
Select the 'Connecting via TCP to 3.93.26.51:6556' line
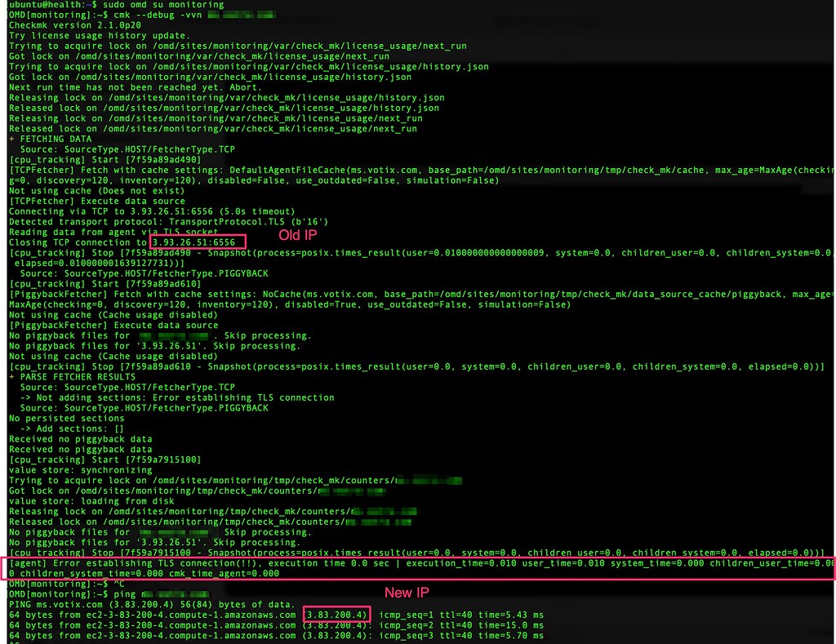point(114,211)
